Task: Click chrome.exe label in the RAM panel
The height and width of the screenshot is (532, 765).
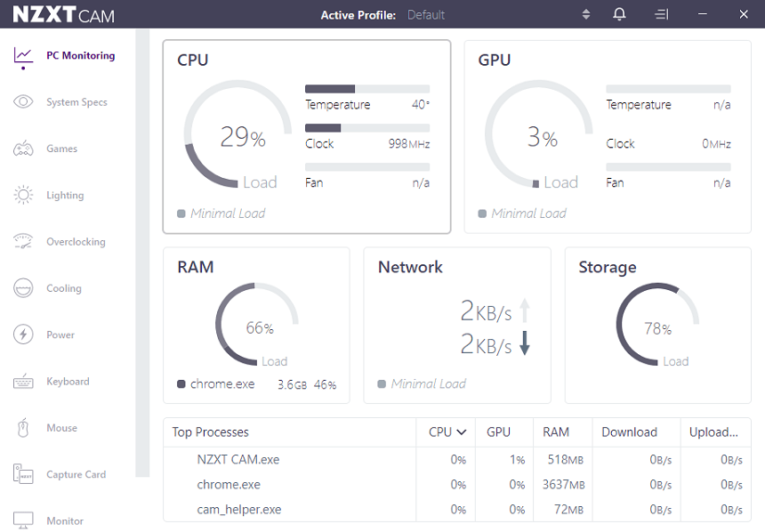Action: tap(224, 384)
